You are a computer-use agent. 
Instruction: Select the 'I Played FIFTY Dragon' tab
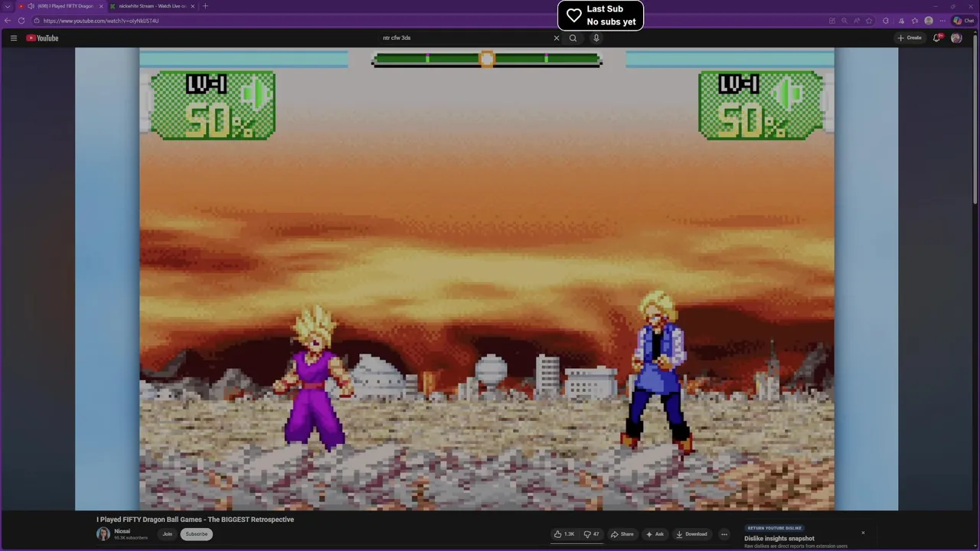click(61, 6)
